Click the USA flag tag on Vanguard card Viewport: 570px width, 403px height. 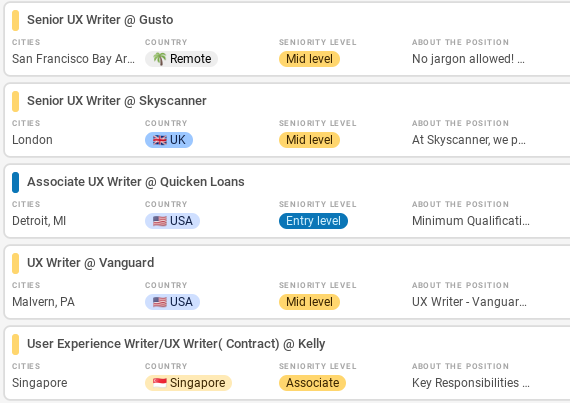pos(172,302)
